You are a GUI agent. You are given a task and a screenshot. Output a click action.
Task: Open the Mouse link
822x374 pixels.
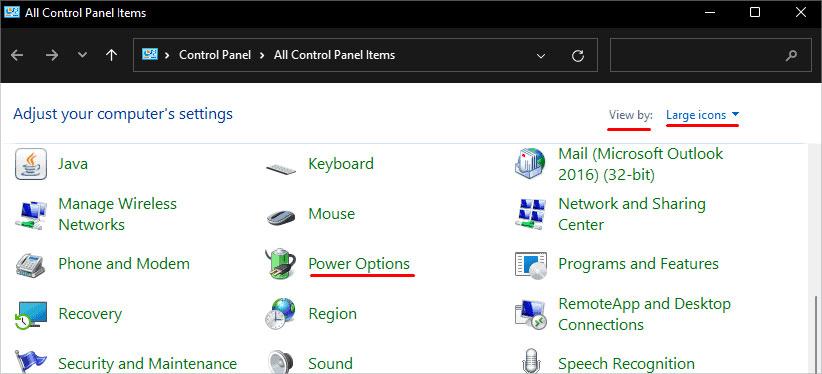[x=331, y=214]
